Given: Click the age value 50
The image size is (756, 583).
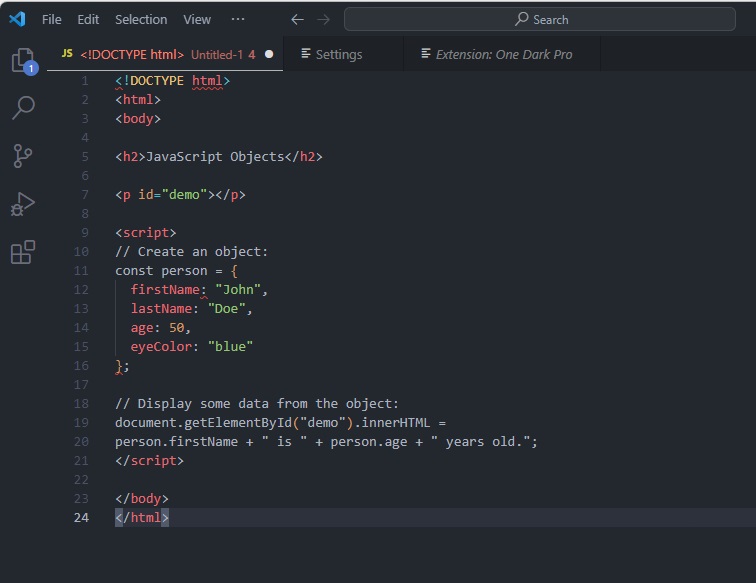Looking at the screenshot, I should (x=176, y=328).
